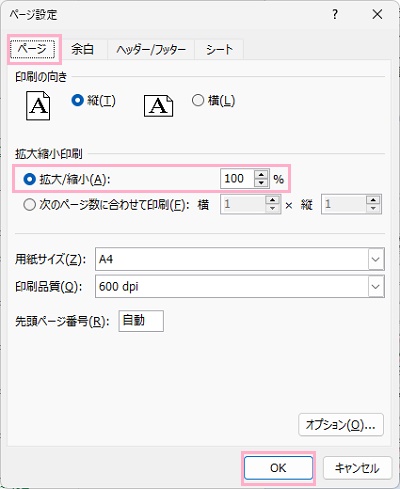Image resolution: width=400 pixels, height=489 pixels.
Task: Close the ページ設定 dialog with X
Action: click(x=377, y=14)
